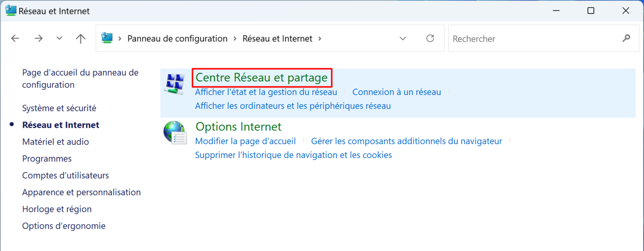Select Système et sécurité in the sidebar
Screen dimensions: 644x251
59,108
